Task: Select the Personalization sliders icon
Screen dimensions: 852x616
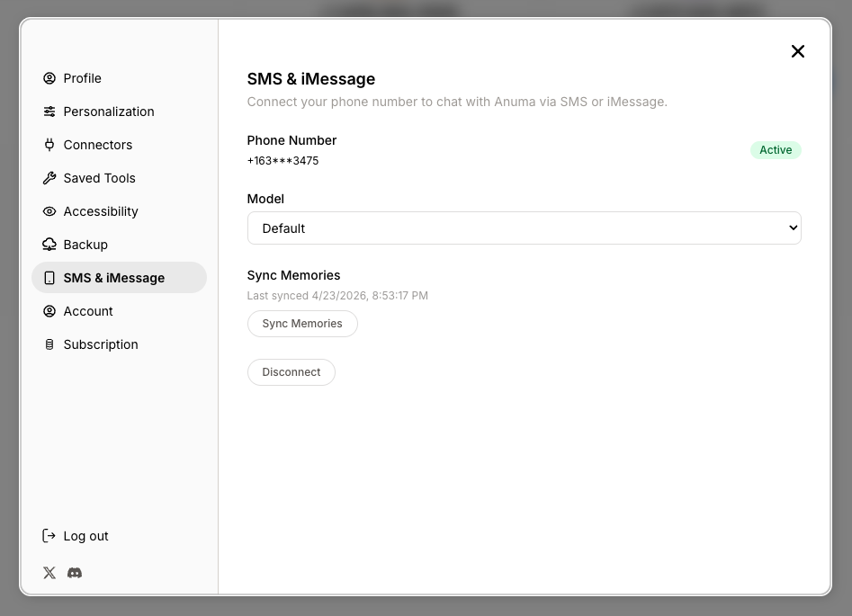Action: [49, 112]
